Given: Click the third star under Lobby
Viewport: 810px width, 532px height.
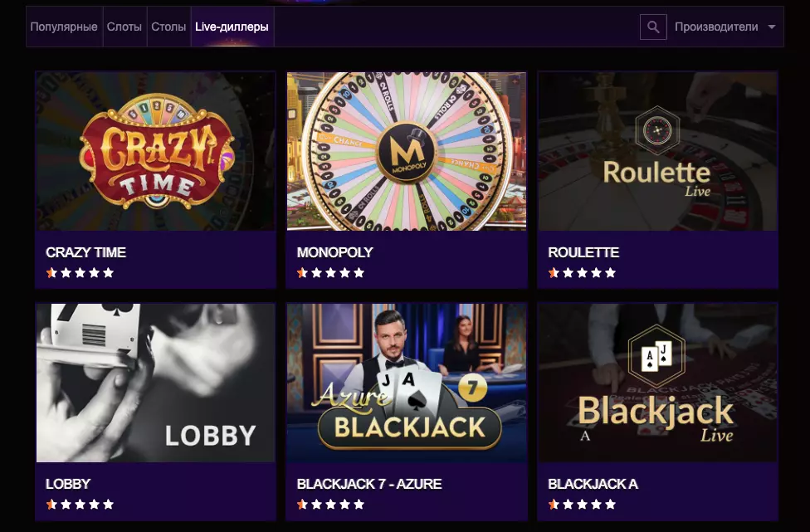Looking at the screenshot, I should click(x=80, y=504).
